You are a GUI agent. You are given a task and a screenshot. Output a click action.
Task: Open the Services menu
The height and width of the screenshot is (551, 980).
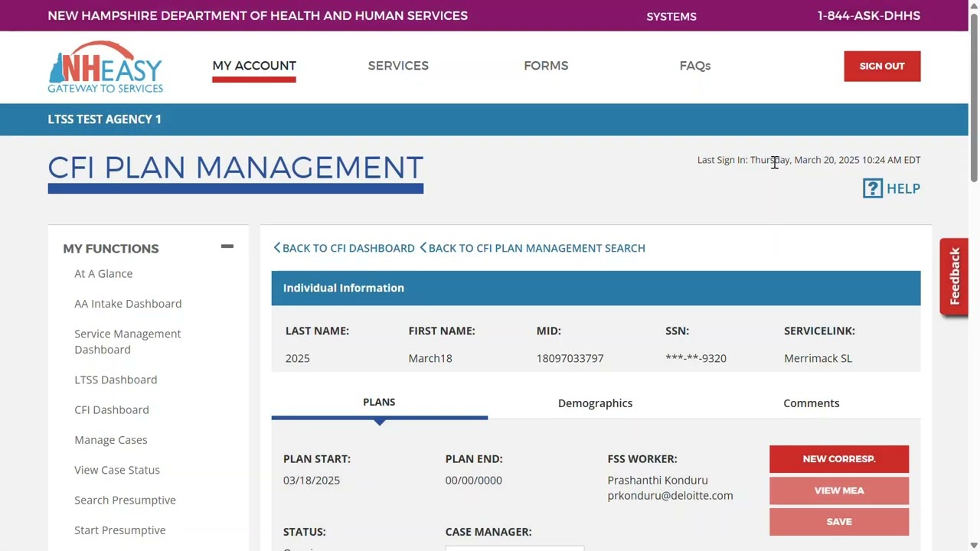tap(398, 66)
